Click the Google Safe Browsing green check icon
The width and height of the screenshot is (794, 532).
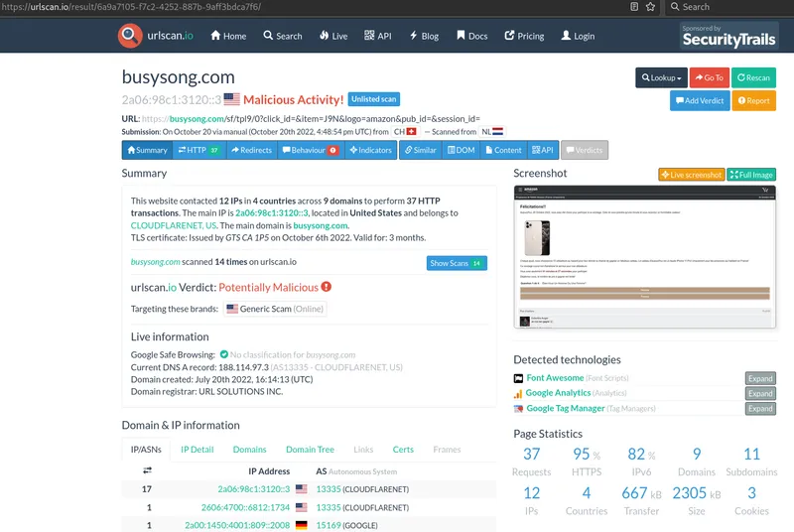(224, 354)
